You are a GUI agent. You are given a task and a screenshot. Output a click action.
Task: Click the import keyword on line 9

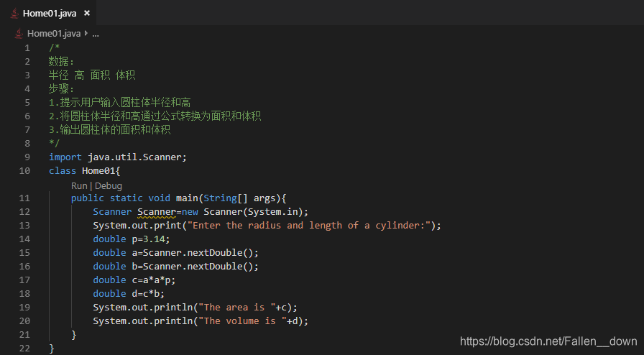click(x=65, y=157)
